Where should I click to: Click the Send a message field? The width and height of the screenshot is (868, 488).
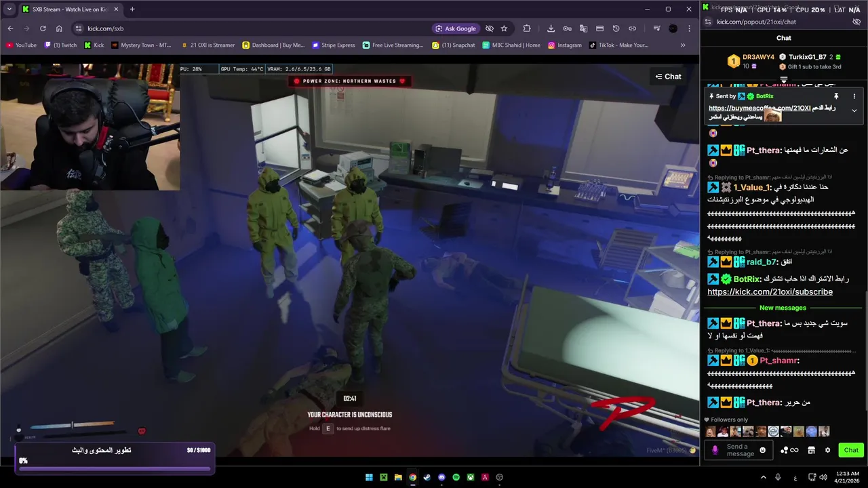coord(740,450)
